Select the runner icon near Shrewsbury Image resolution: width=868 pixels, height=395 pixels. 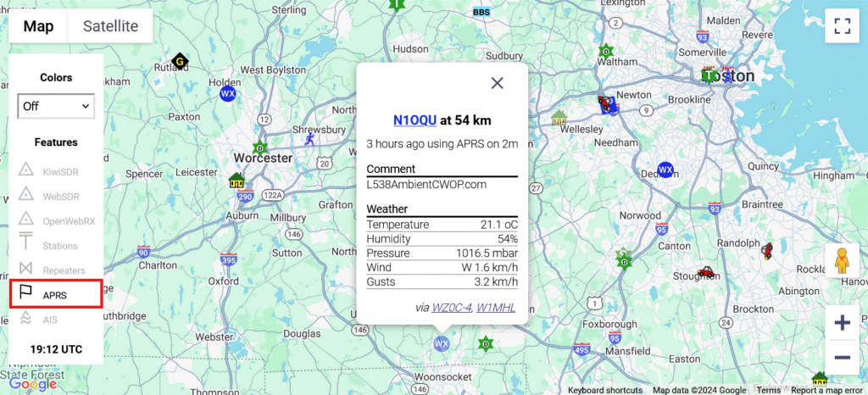pyautogui.click(x=309, y=139)
